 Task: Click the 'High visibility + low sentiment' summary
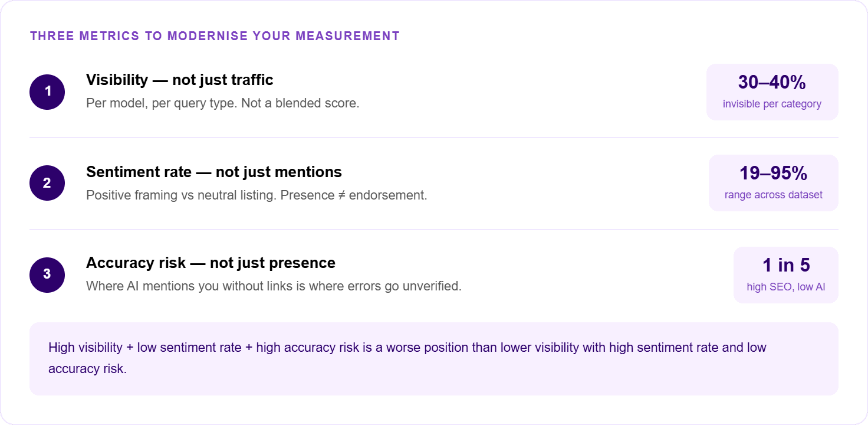coord(407,358)
